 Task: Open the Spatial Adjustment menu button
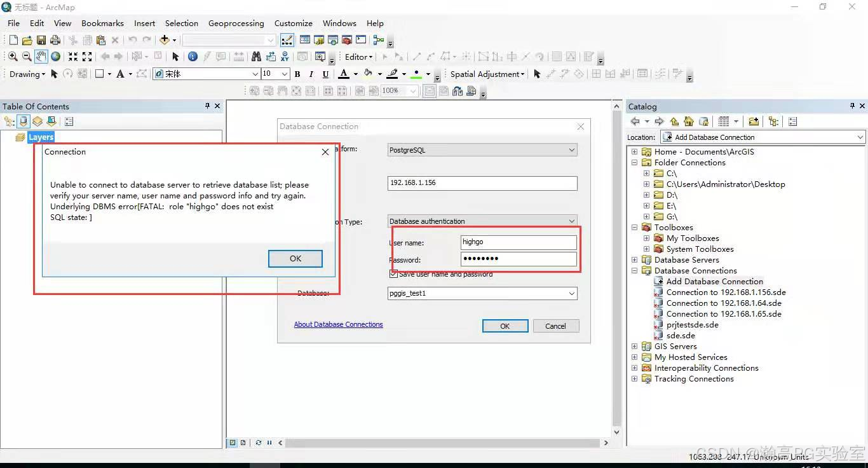[487, 74]
